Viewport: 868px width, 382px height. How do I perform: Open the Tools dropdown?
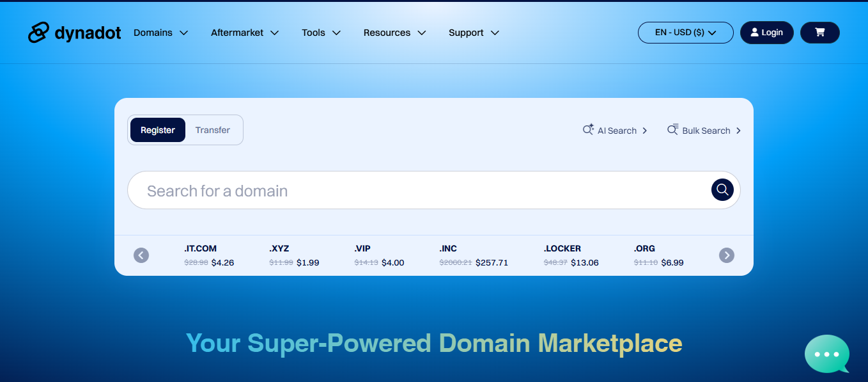321,33
